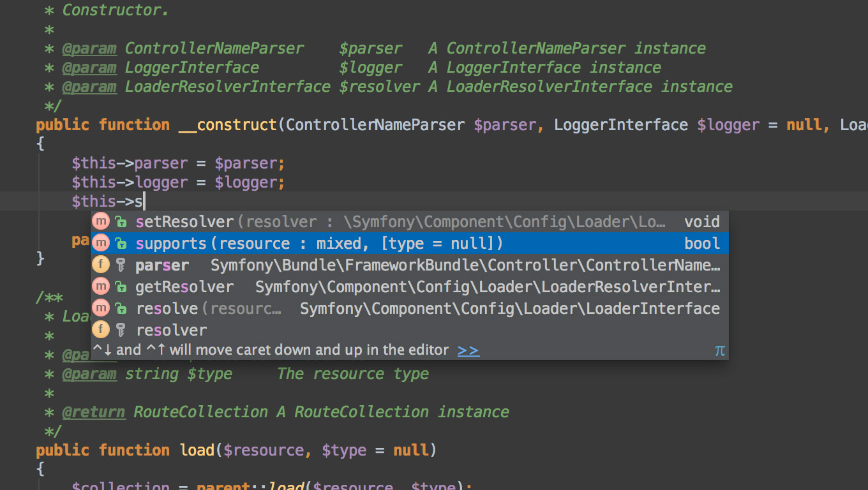Select the resolver field suggestion

click(x=409, y=330)
